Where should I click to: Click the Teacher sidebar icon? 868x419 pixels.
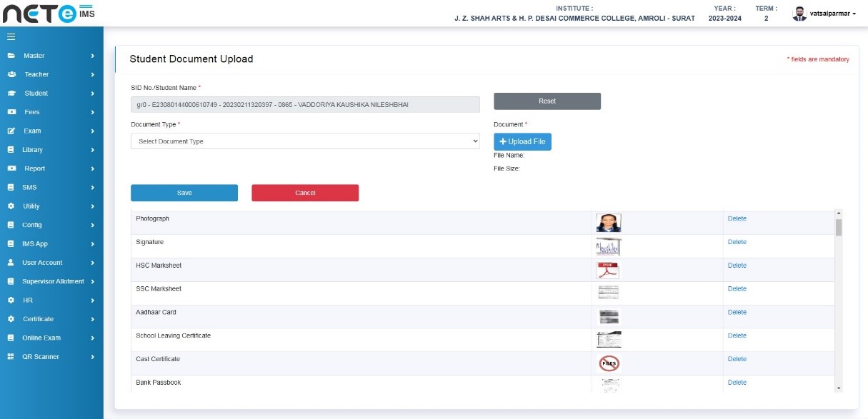click(x=11, y=74)
